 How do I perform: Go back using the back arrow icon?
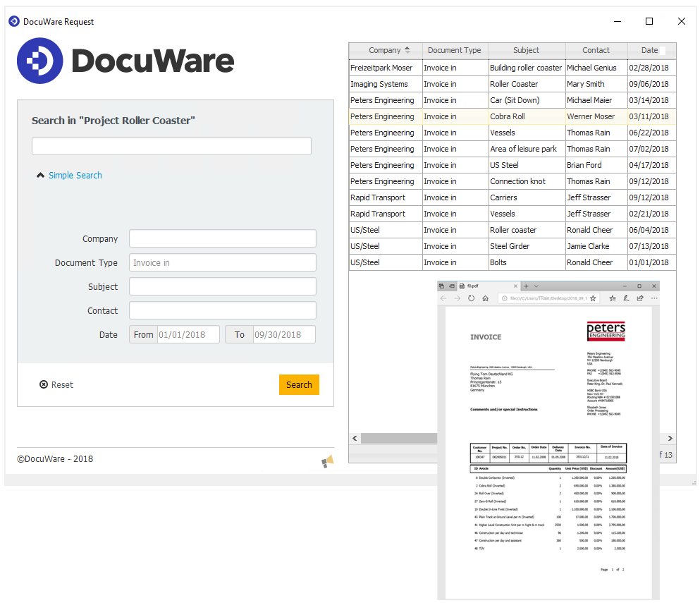point(444,298)
